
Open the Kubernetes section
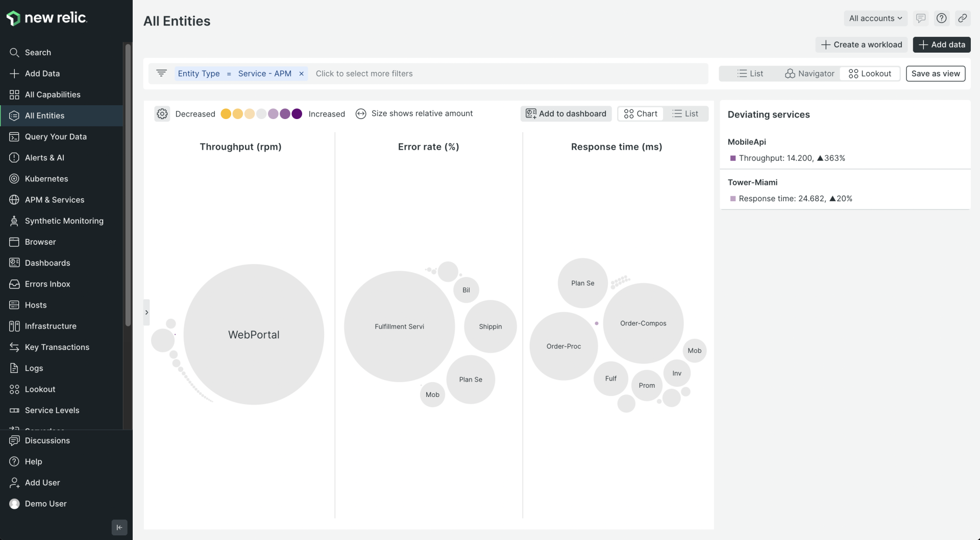(46, 179)
